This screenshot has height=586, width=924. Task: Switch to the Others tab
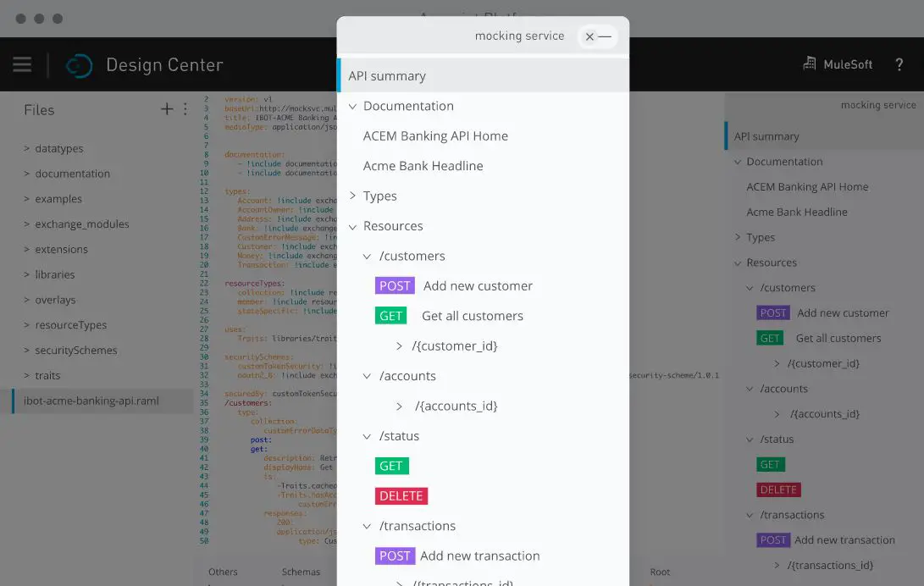pos(223,572)
